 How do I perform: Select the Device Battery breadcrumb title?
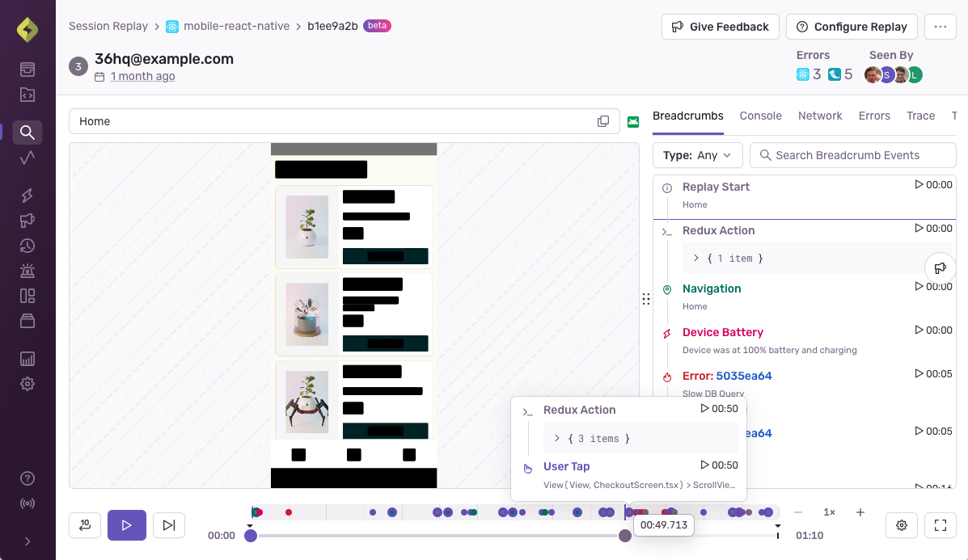click(723, 332)
